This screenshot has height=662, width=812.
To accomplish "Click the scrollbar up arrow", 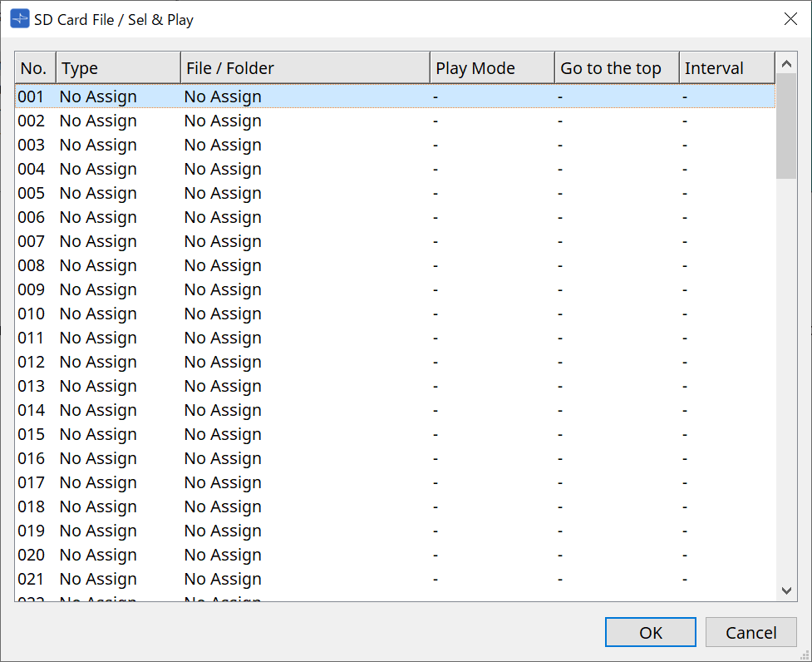I will (x=785, y=62).
